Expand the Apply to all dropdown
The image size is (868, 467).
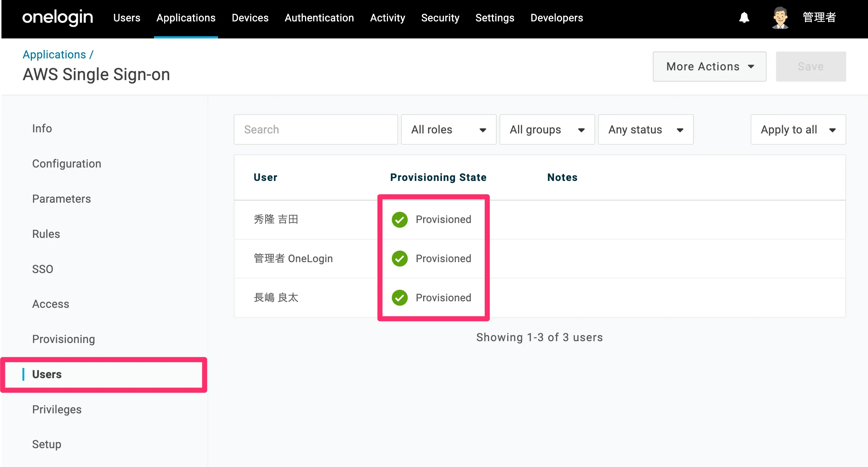798,130
